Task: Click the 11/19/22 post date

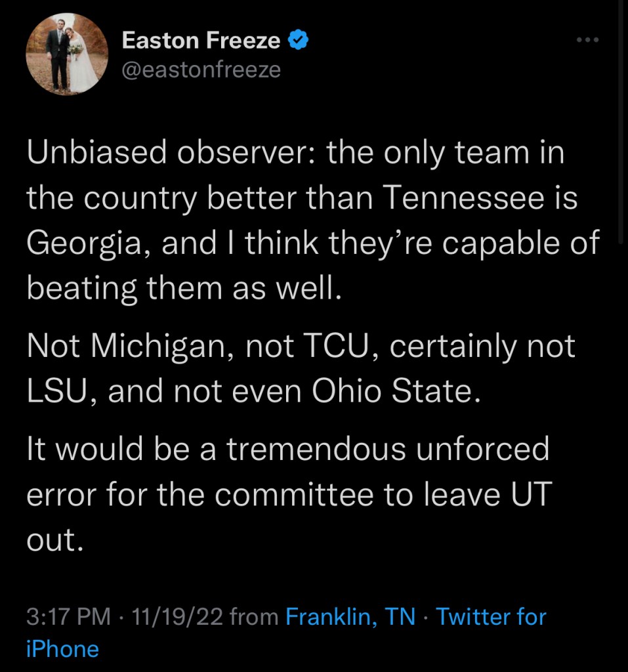Action: pos(178,617)
